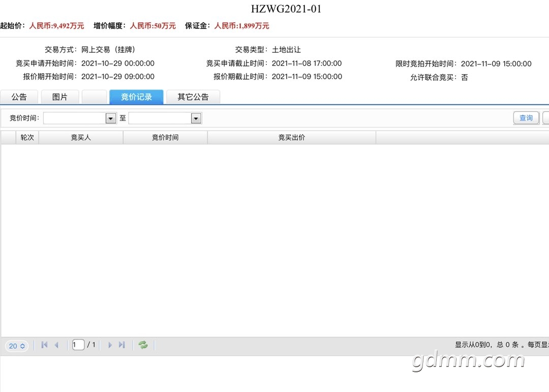Click 竞买申请截止时间 value 2021-11-08 17:00:00
This screenshot has height=392, width=549.
(x=307, y=63)
